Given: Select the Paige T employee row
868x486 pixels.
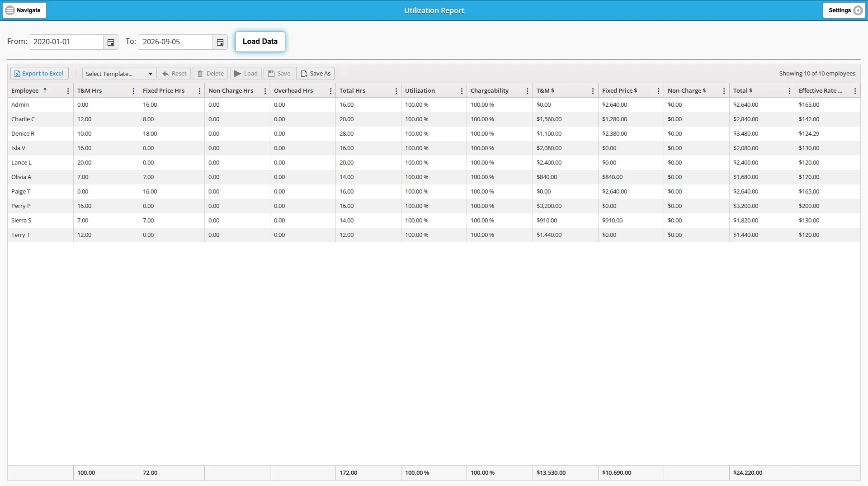Looking at the screenshot, I should coord(434,192).
